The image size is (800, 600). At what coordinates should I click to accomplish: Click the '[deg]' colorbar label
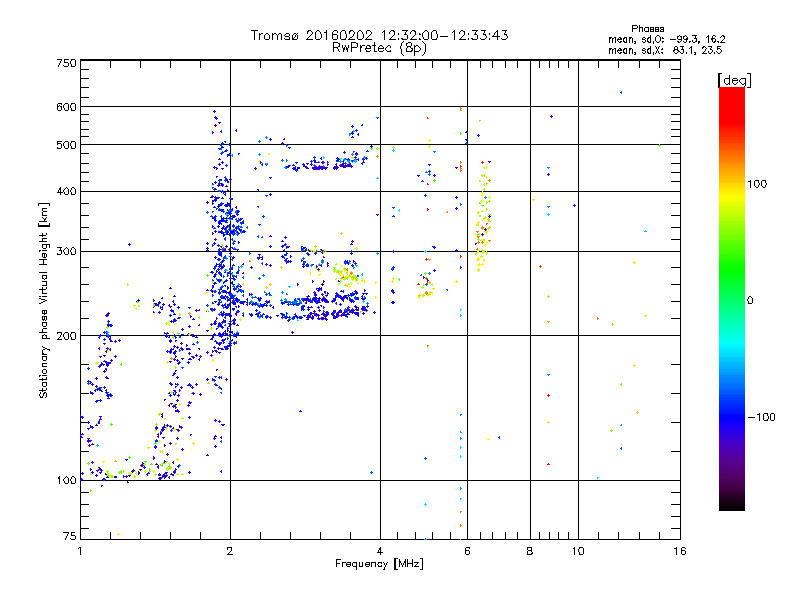pyautogui.click(x=734, y=80)
